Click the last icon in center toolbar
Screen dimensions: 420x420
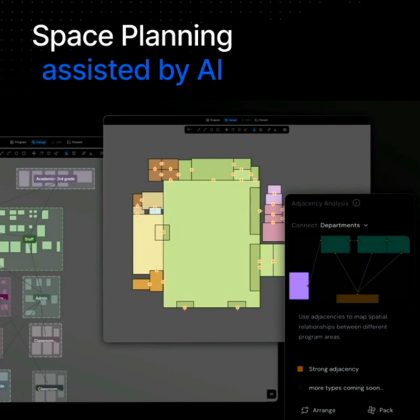click(285, 130)
